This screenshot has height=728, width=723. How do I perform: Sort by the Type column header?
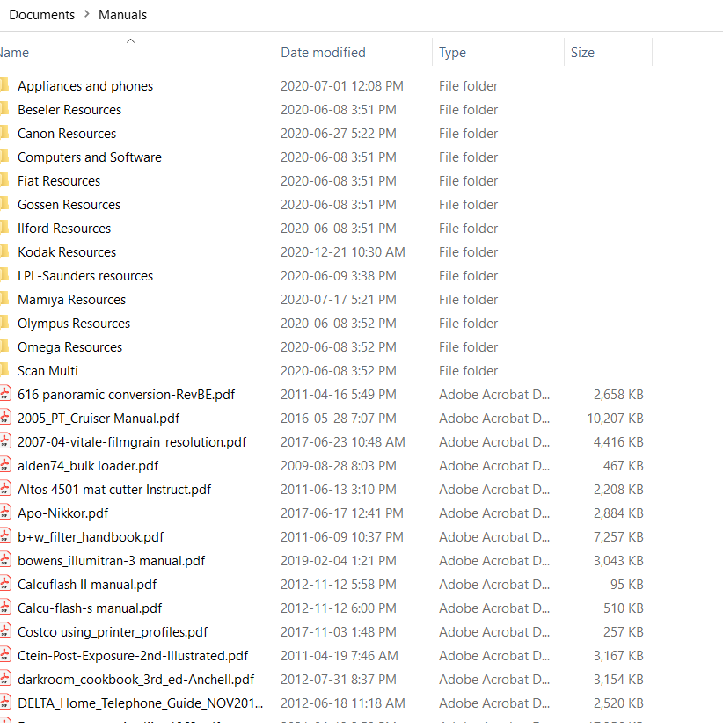pos(452,53)
